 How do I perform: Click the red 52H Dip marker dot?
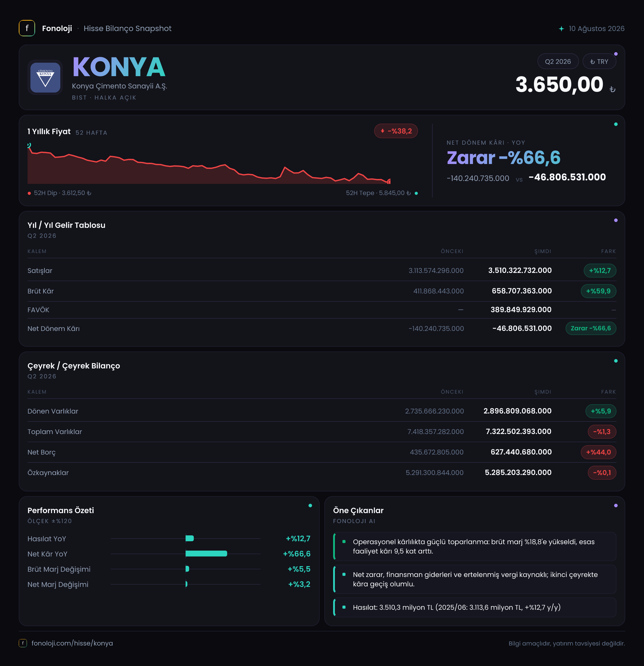point(29,193)
